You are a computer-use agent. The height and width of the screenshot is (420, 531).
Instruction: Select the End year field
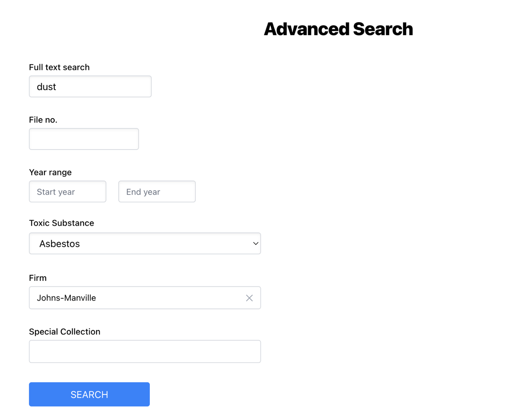[157, 191]
